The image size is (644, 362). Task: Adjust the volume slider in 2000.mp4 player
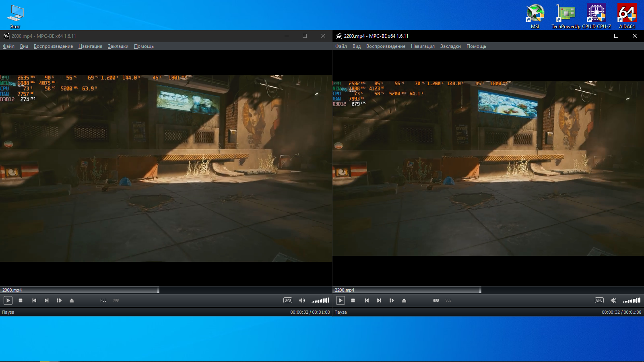[320, 300]
